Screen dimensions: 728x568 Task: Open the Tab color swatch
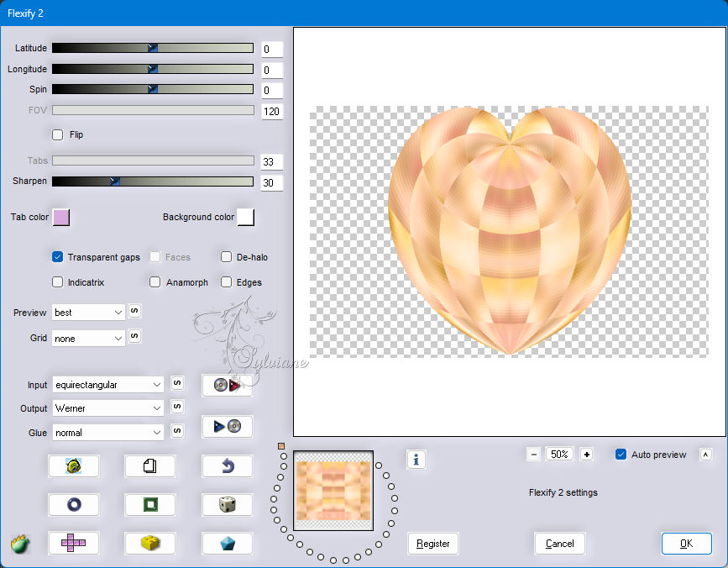click(61, 217)
